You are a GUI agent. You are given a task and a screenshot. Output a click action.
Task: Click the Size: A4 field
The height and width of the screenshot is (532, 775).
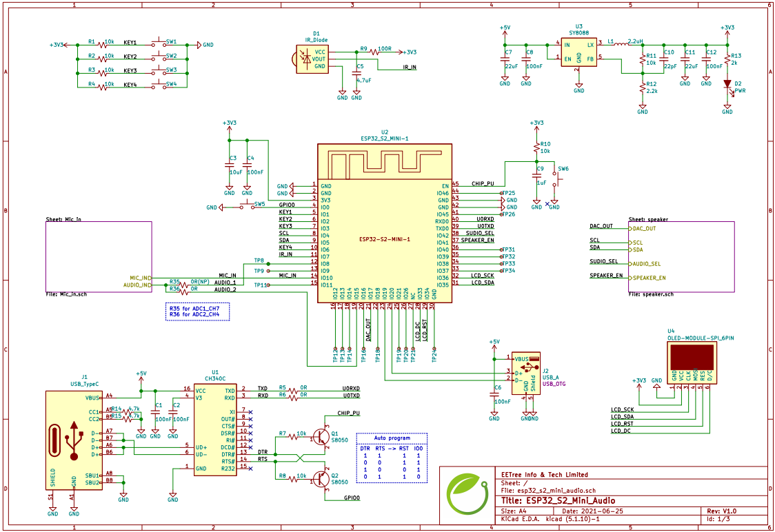[515, 511]
